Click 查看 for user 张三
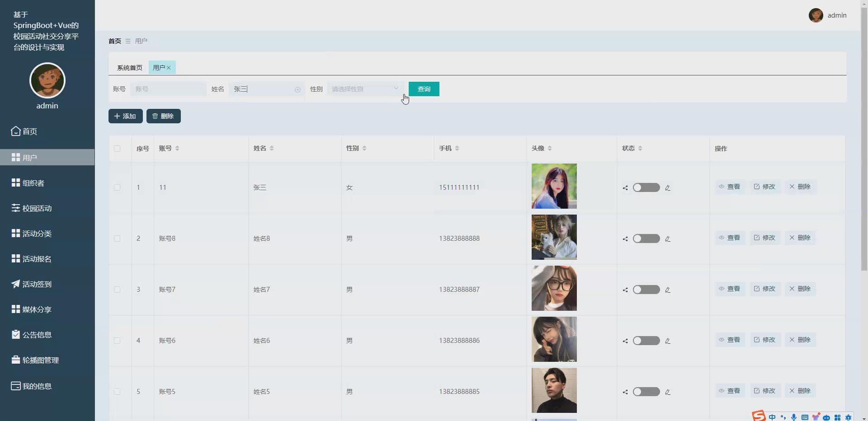The image size is (868, 421). pyautogui.click(x=730, y=187)
